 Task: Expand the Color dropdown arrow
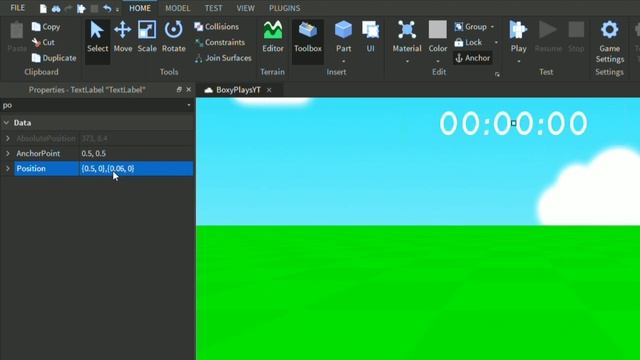click(438, 61)
